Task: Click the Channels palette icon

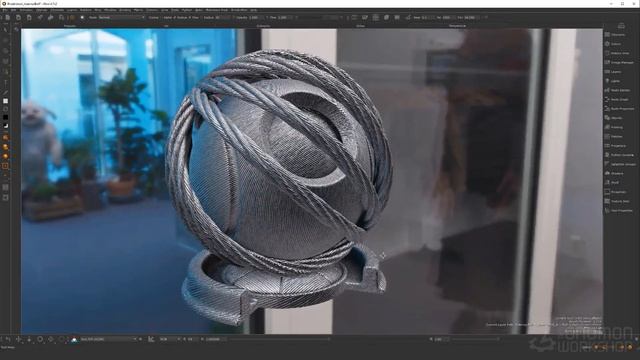Action: pos(607,35)
